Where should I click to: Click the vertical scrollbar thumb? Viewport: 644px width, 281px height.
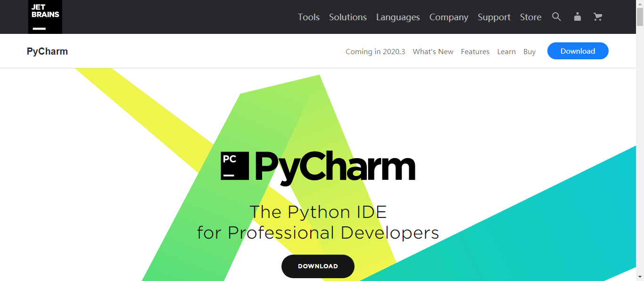click(640, 17)
